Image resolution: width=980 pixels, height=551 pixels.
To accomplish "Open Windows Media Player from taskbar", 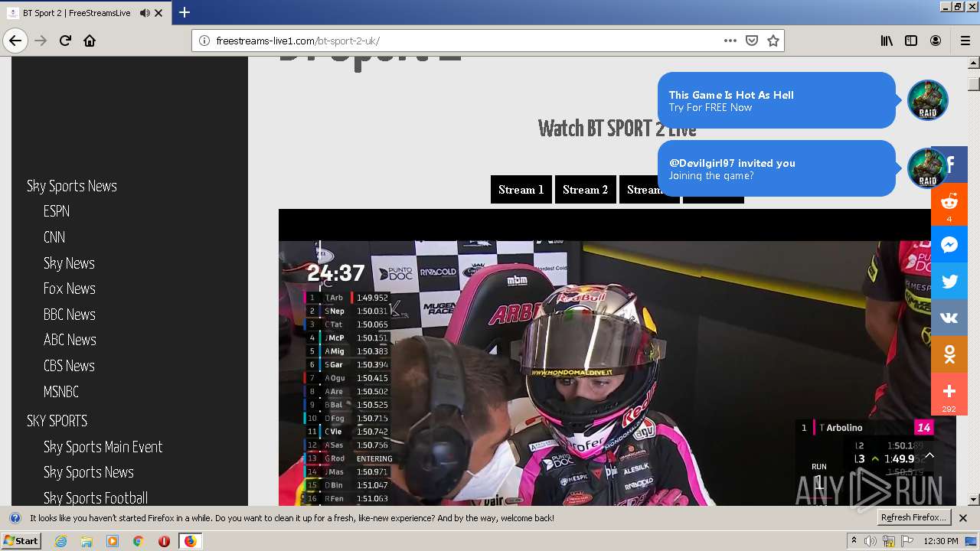I will pyautogui.click(x=113, y=541).
